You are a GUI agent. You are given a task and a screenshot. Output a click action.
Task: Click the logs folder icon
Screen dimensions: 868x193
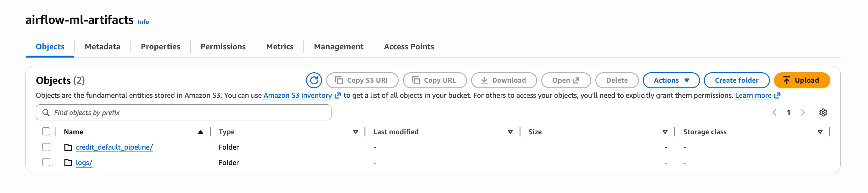pyautogui.click(x=68, y=163)
